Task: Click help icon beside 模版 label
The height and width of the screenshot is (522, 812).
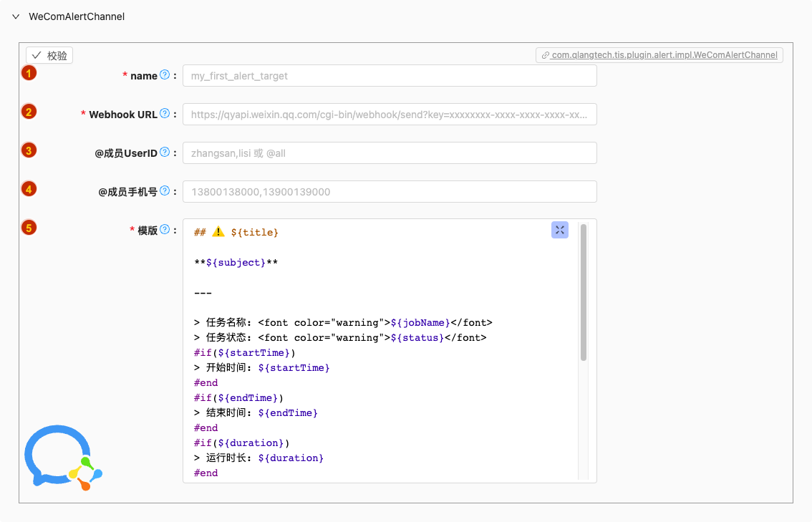Action: pos(165,229)
